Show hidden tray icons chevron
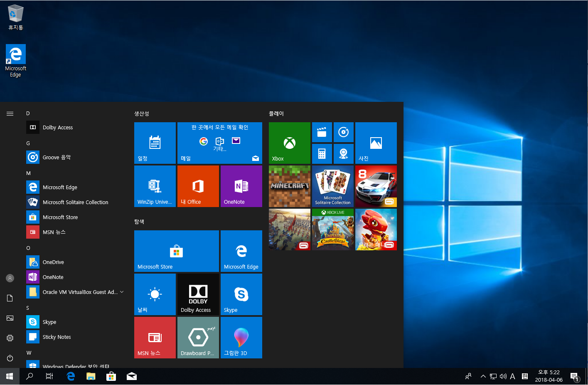 [483, 376]
